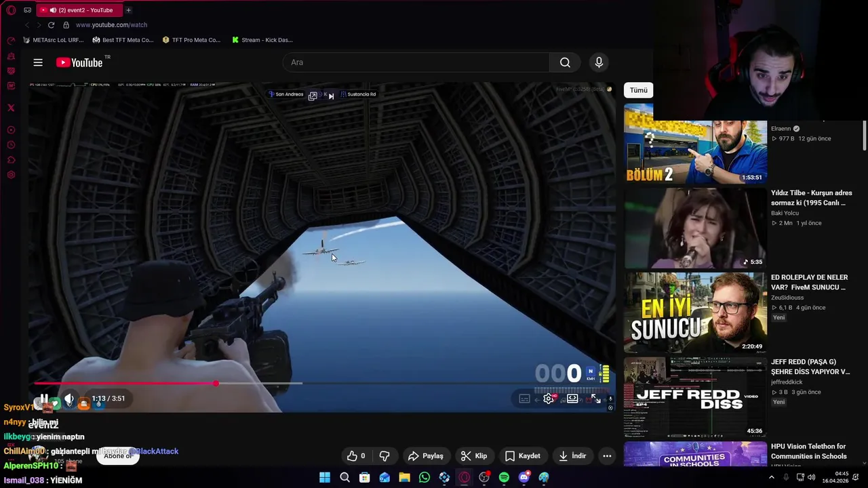Expand the system tray hidden icons chevron
The height and width of the screenshot is (488, 868).
coord(771,478)
